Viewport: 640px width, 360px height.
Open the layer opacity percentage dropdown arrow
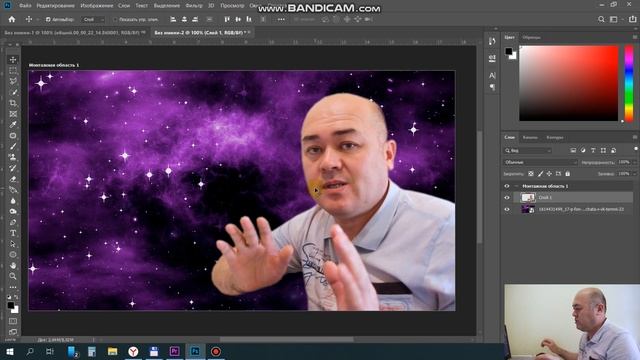pos(635,162)
